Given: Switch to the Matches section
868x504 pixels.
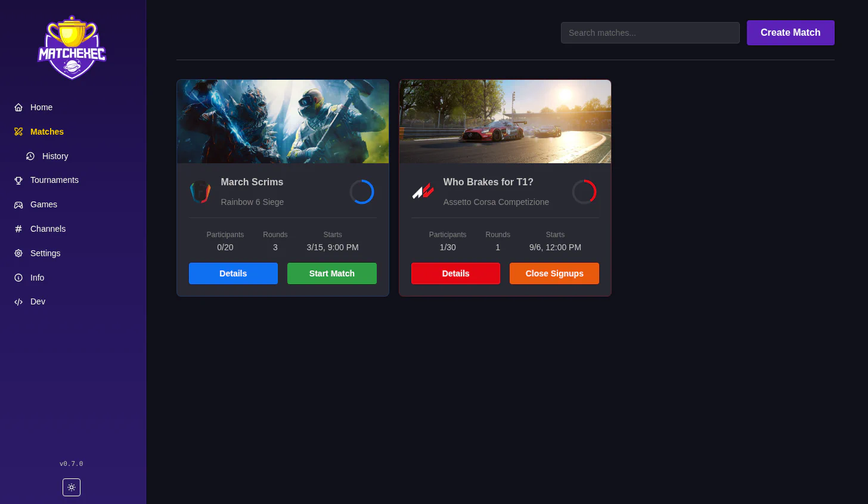Looking at the screenshot, I should pos(46,132).
